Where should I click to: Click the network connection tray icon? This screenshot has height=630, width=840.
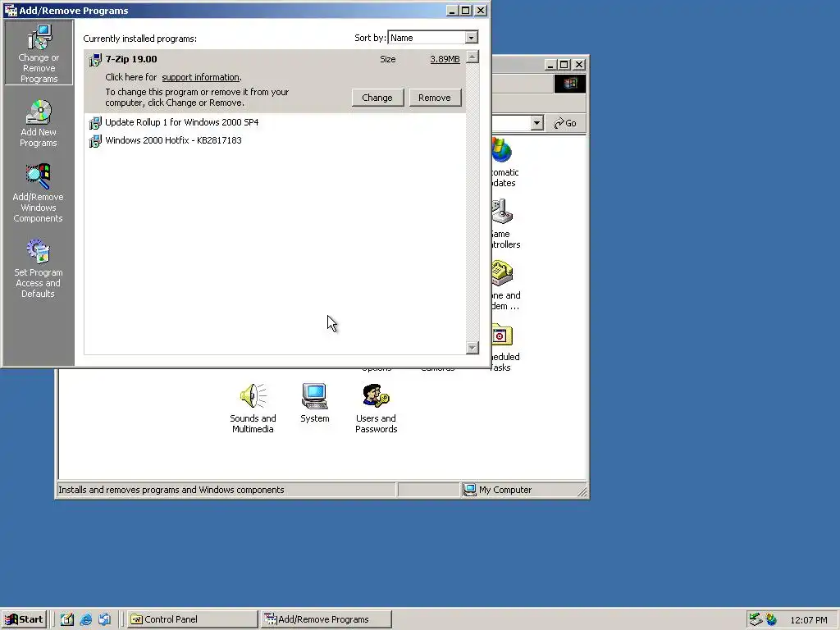(x=756, y=619)
